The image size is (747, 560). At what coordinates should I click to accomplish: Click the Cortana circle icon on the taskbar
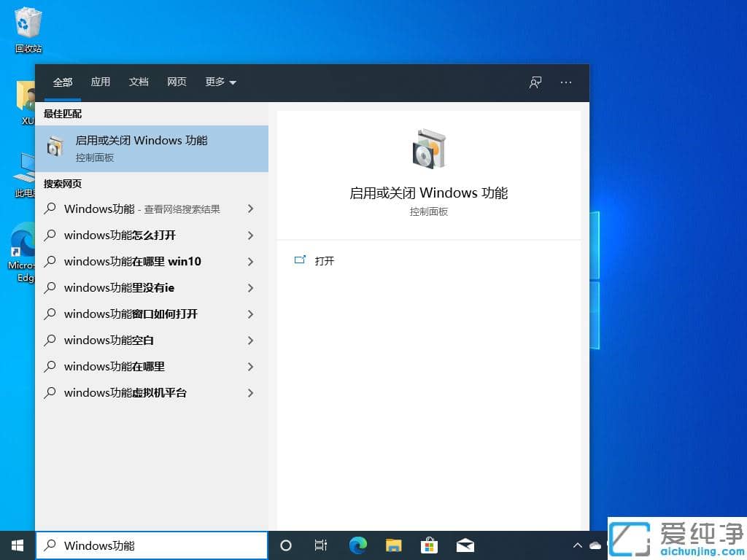(x=285, y=545)
